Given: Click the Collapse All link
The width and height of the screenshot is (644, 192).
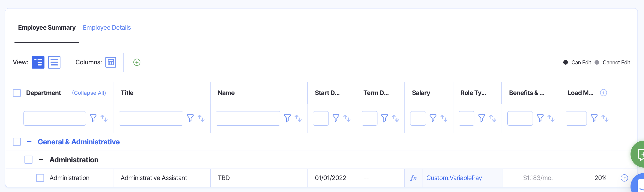Looking at the screenshot, I should (89, 93).
